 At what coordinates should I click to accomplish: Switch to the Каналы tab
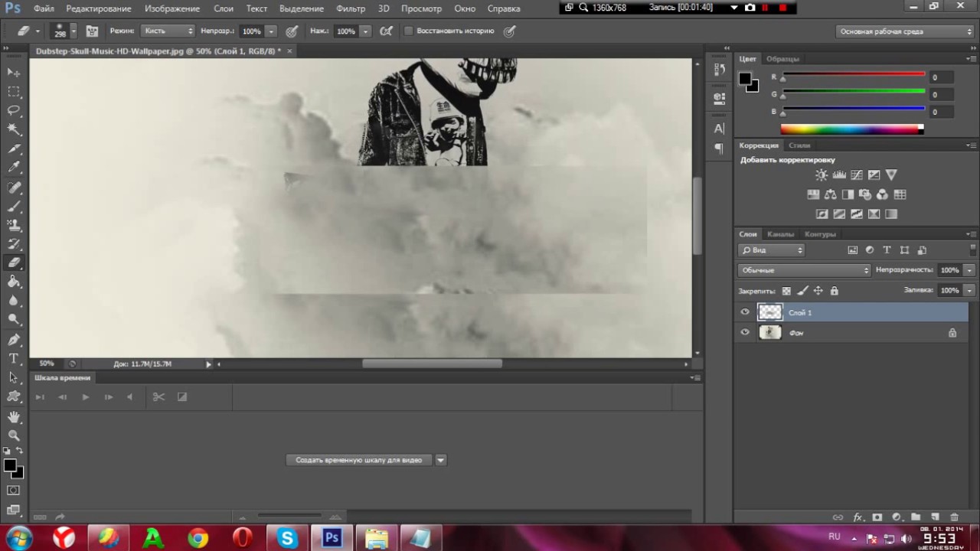(780, 234)
